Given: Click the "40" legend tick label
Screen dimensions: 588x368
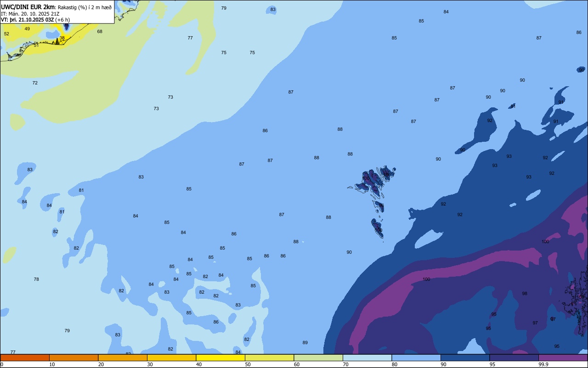Looking at the screenshot, I should (199, 364).
